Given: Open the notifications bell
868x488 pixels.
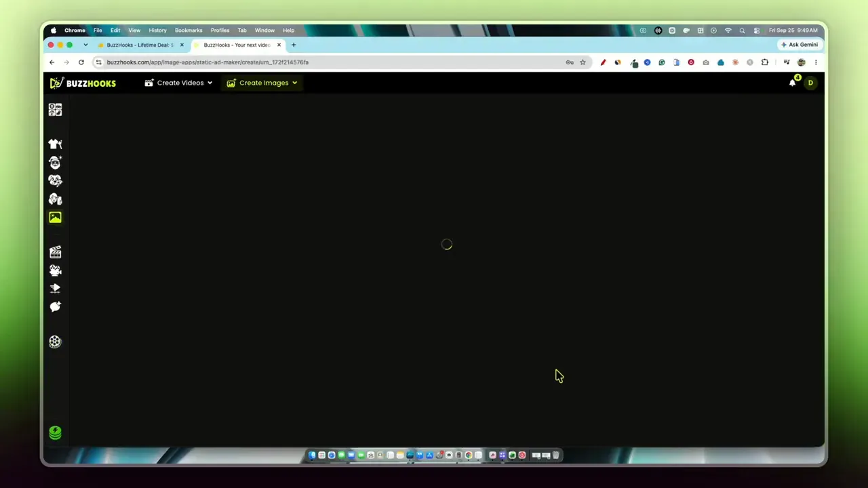Looking at the screenshot, I should click(792, 83).
